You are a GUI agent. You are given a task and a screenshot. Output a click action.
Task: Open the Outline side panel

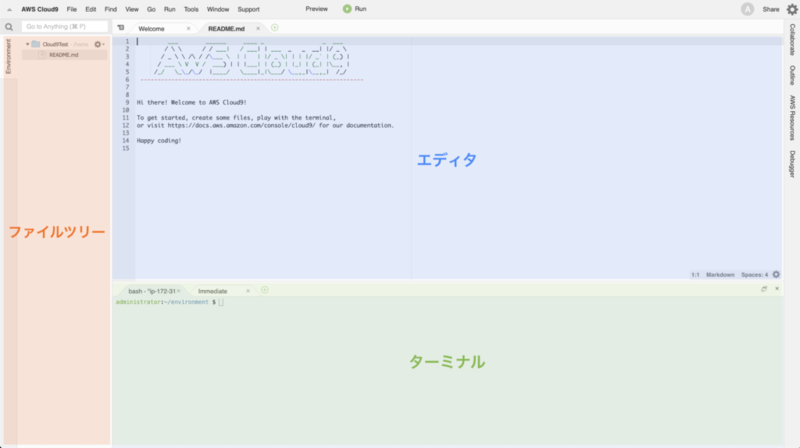792,75
